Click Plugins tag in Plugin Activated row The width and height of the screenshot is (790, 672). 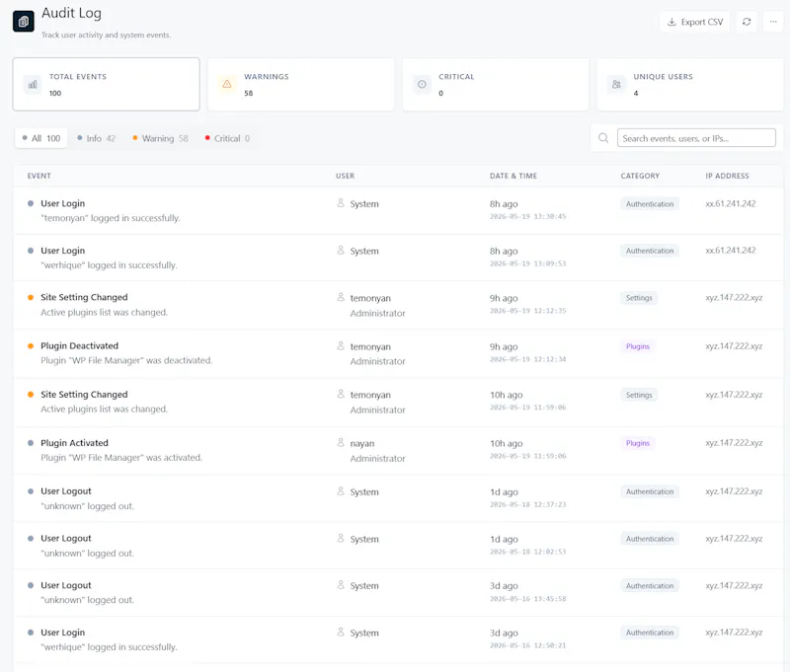point(637,443)
